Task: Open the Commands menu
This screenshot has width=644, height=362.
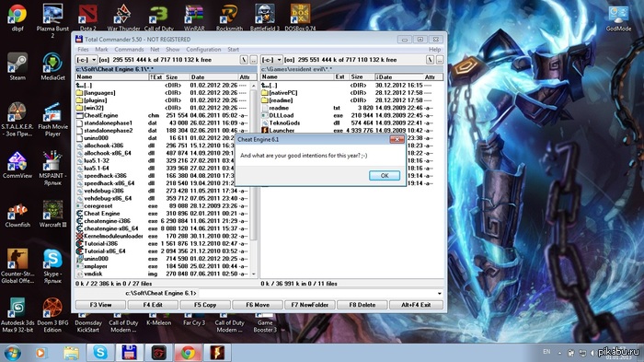Action: click(129, 50)
